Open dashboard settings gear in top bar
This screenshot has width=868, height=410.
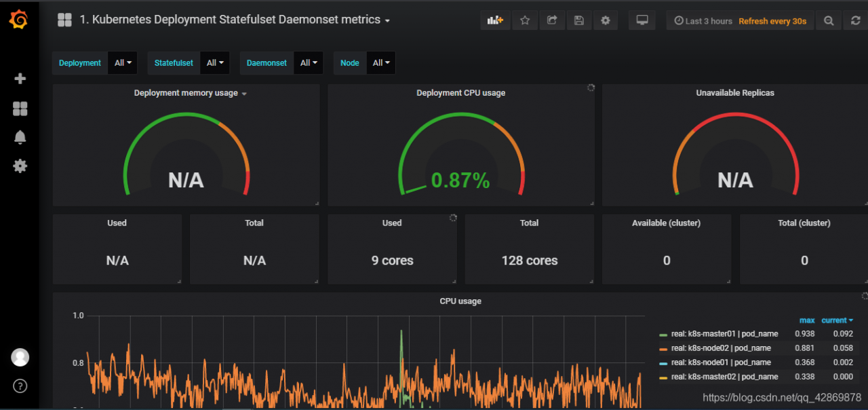click(x=606, y=20)
